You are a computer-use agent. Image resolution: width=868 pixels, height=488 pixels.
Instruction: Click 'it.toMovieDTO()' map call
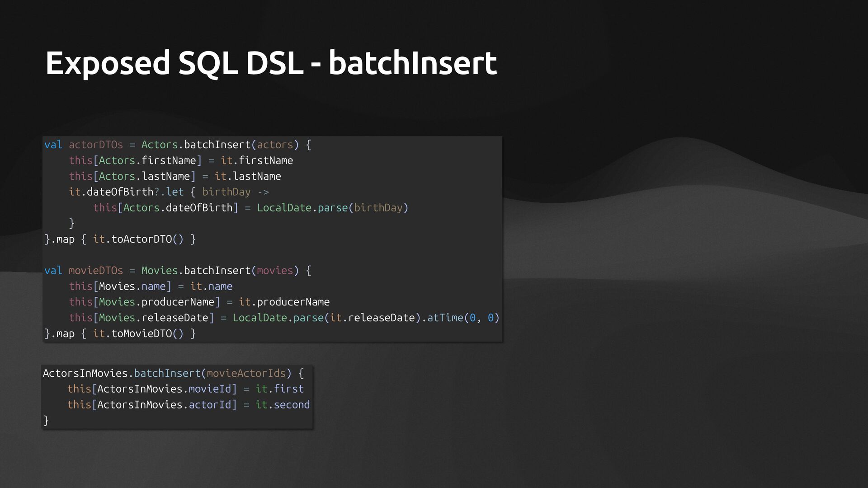coord(138,333)
